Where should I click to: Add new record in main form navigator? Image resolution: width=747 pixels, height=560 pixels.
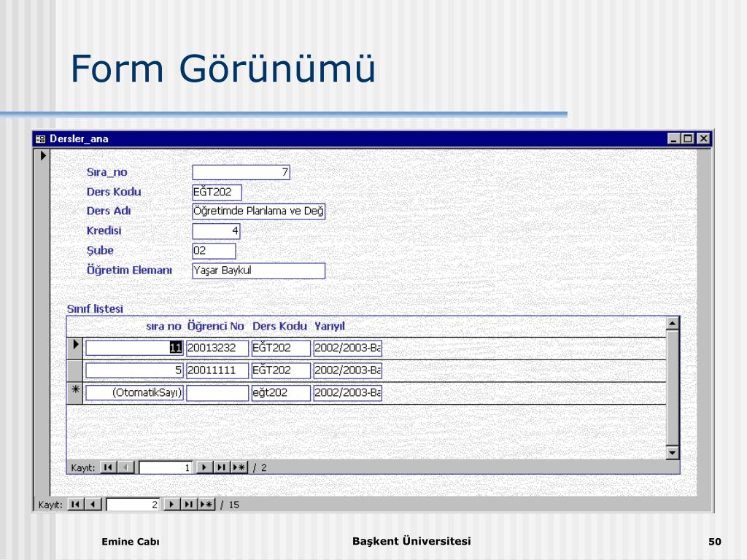(206, 505)
